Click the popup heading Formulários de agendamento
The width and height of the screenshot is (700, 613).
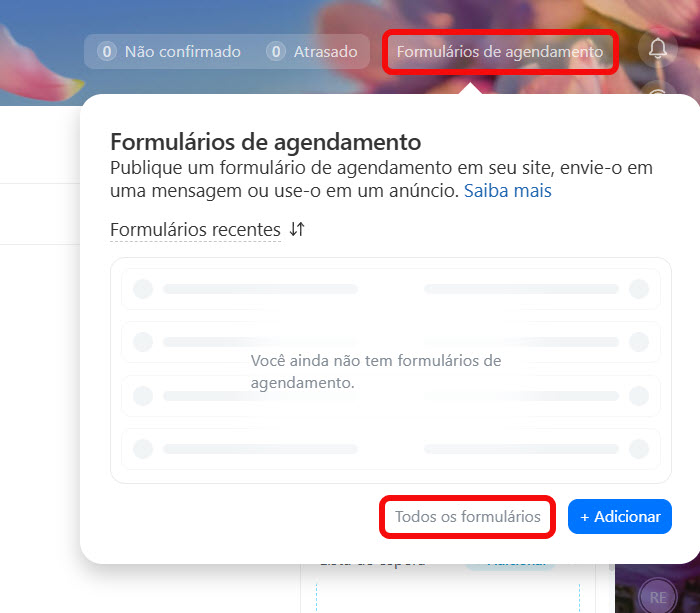(x=266, y=142)
